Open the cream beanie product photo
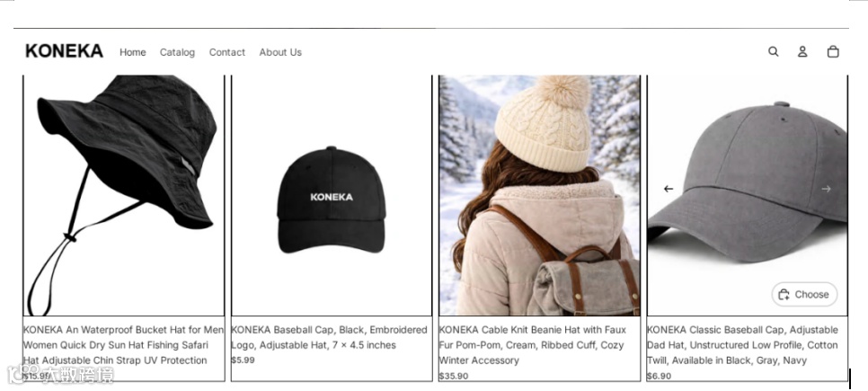The width and height of the screenshot is (868, 391). pyautogui.click(x=539, y=196)
